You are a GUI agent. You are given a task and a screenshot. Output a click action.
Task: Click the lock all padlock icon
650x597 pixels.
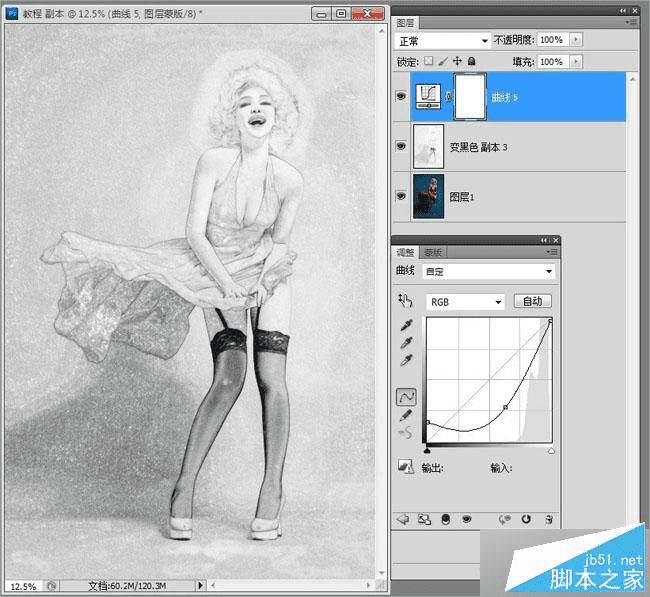coord(471,61)
